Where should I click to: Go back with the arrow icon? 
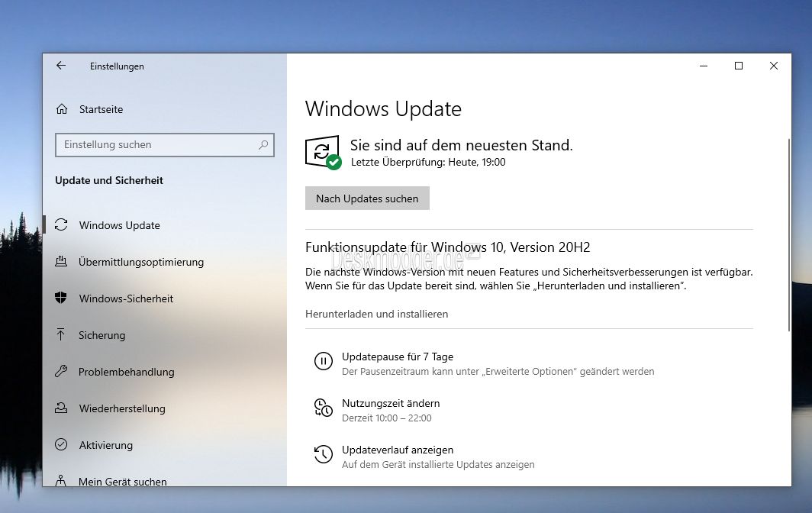(61, 66)
